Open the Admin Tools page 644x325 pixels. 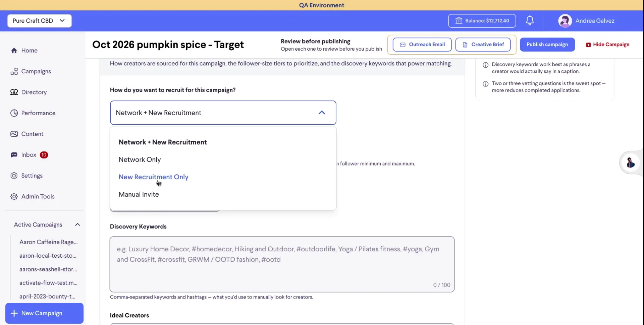tap(38, 196)
